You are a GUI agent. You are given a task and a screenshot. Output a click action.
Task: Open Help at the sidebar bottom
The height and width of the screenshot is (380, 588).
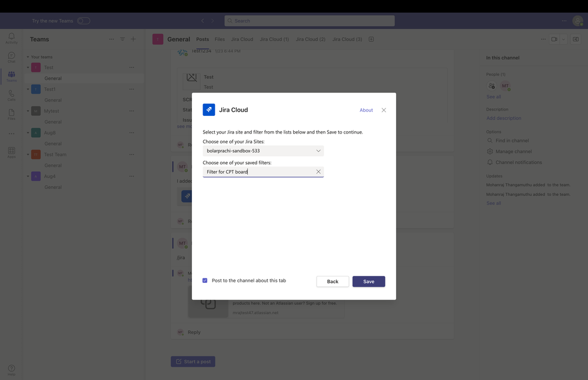tap(11, 370)
